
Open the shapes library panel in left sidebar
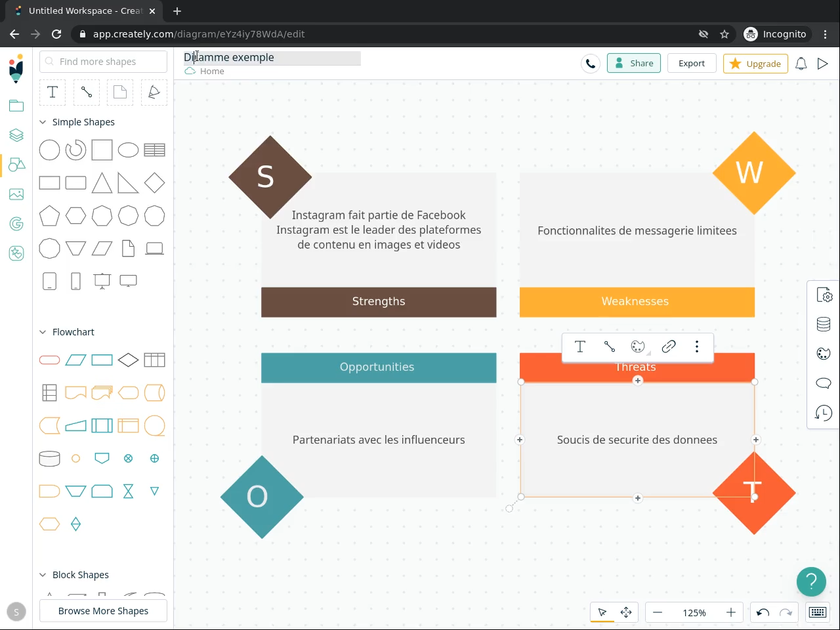[x=16, y=165]
